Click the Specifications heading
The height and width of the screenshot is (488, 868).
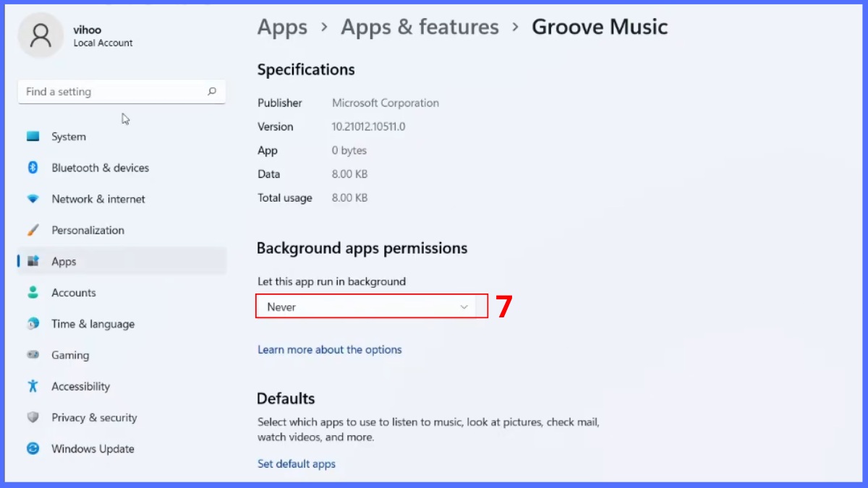coord(306,69)
